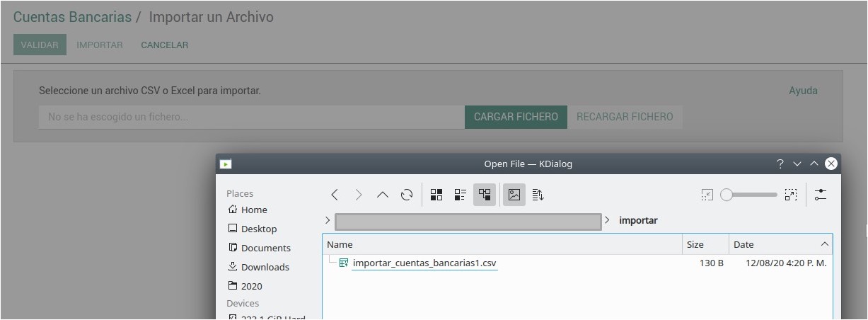868x320 pixels.
Task: Select importar_cuentas_bancarias1.csv file
Action: click(424, 263)
